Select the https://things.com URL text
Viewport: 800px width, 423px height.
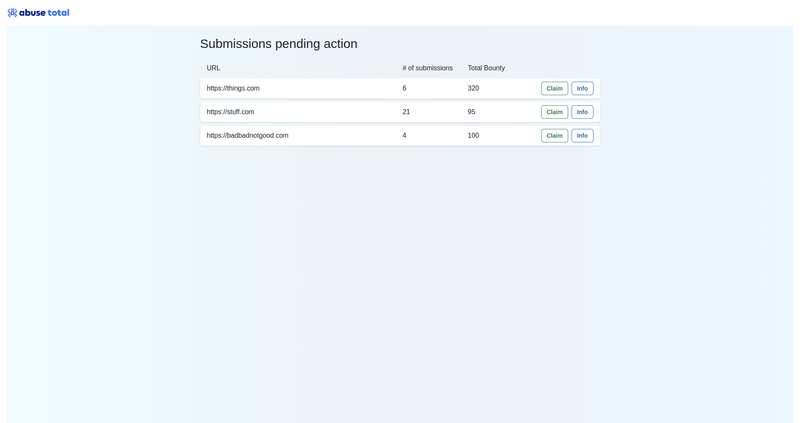pos(233,88)
